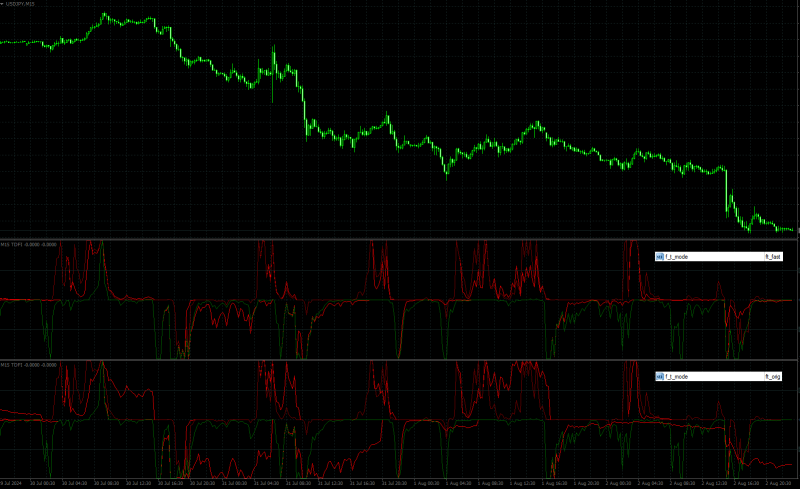This screenshot has height=489, width=800.
Task: Click f_t_mode label in lower indicator panel
Action: [x=677, y=377]
